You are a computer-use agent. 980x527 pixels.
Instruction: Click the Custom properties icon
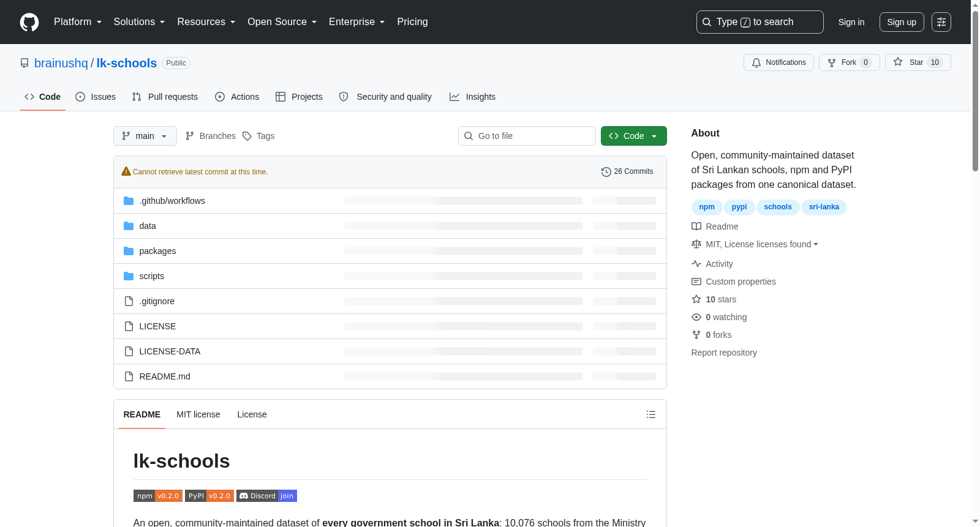[696, 282]
